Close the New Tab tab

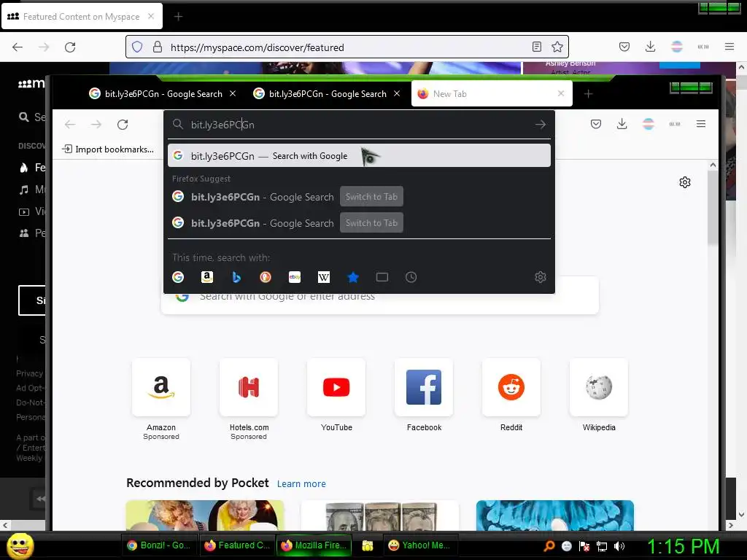(x=561, y=93)
